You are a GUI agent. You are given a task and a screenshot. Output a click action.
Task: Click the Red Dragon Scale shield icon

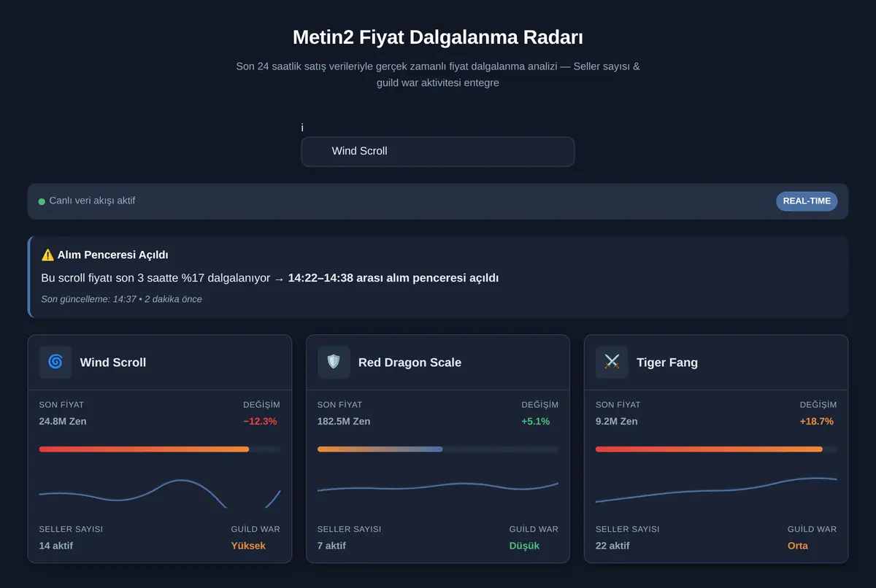[334, 362]
